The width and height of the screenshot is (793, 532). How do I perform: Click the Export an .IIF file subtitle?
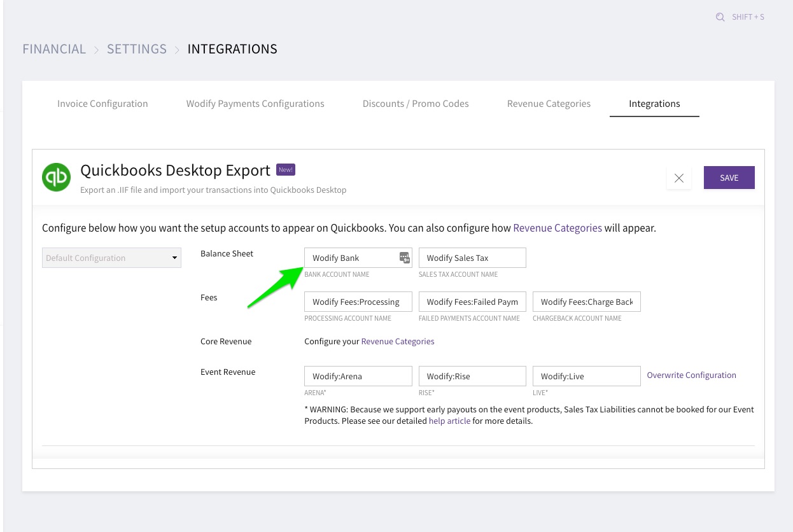click(x=213, y=190)
